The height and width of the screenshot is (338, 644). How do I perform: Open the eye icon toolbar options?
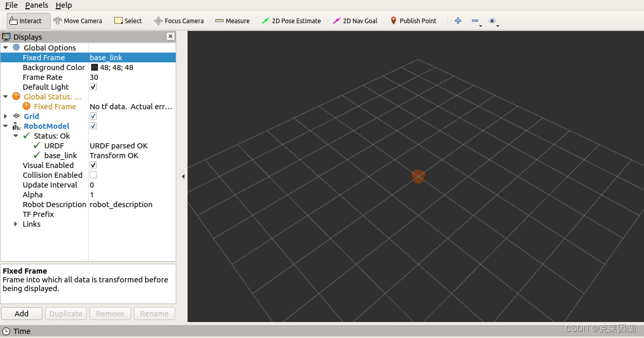[x=493, y=21]
